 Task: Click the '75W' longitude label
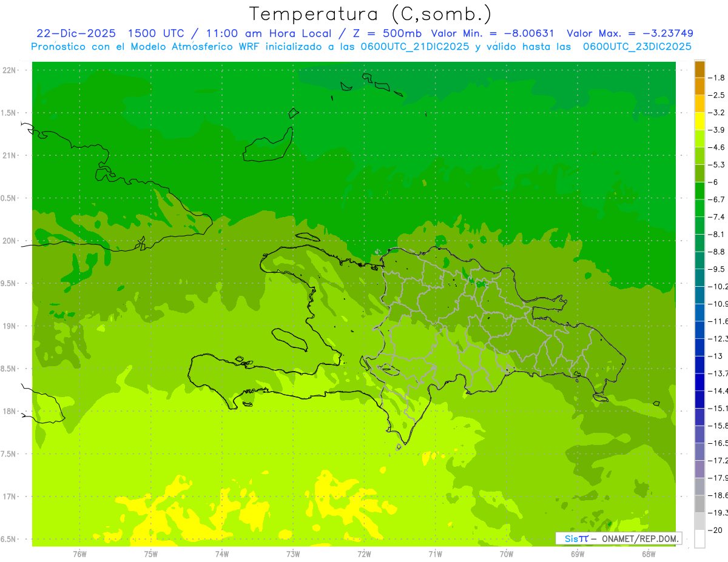pyautogui.click(x=151, y=554)
